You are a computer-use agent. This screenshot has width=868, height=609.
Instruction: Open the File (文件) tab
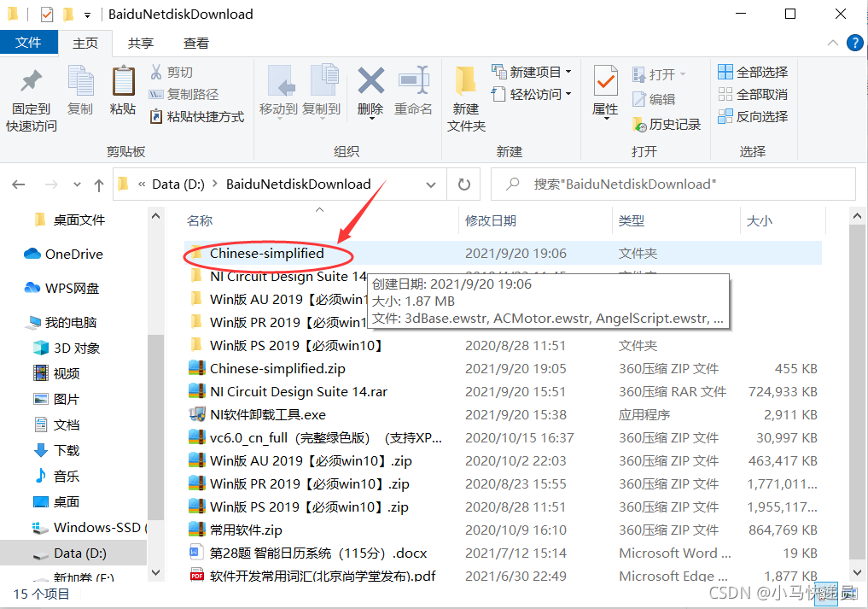pyautogui.click(x=28, y=43)
